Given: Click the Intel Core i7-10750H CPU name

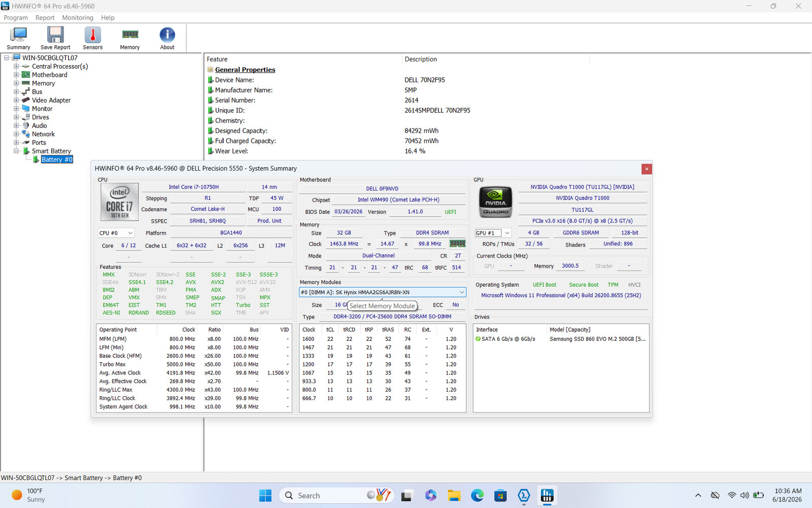Looking at the screenshot, I should [194, 187].
